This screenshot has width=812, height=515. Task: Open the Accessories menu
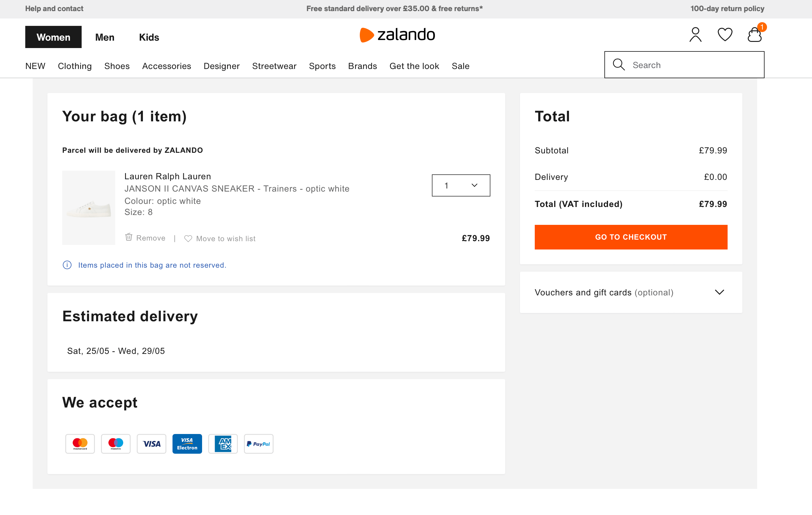167,66
